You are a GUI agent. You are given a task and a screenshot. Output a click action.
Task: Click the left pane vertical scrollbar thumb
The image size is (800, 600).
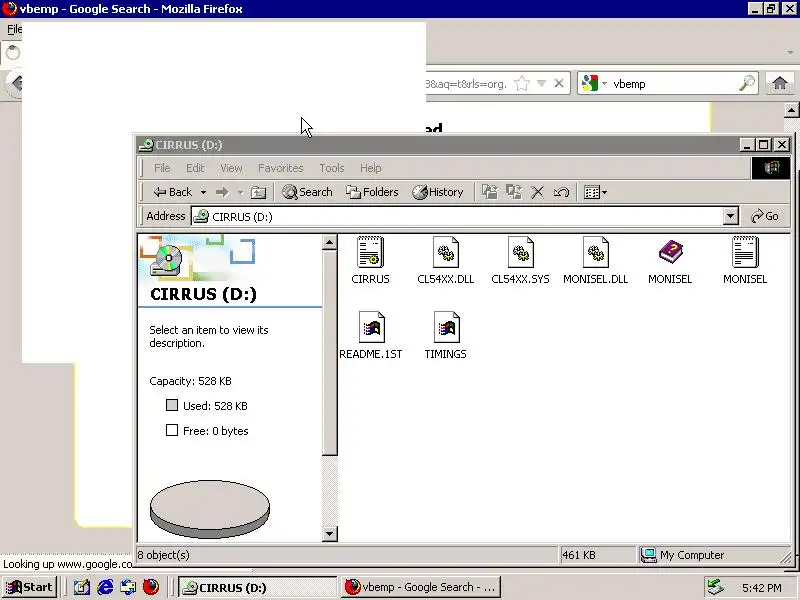(330, 353)
